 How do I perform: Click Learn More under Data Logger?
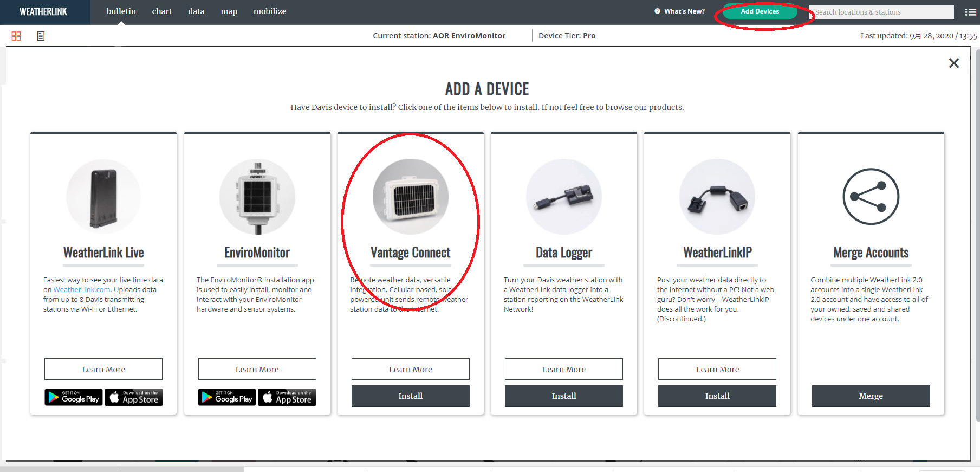point(564,369)
